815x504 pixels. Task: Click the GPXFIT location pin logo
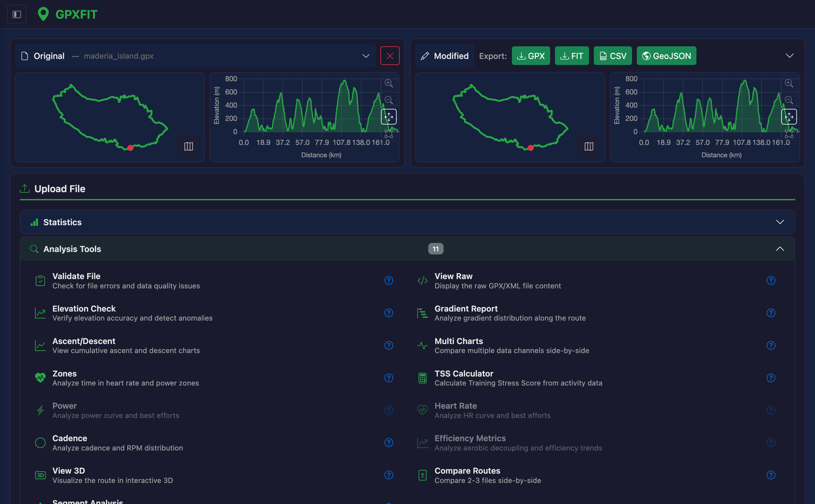coord(43,14)
